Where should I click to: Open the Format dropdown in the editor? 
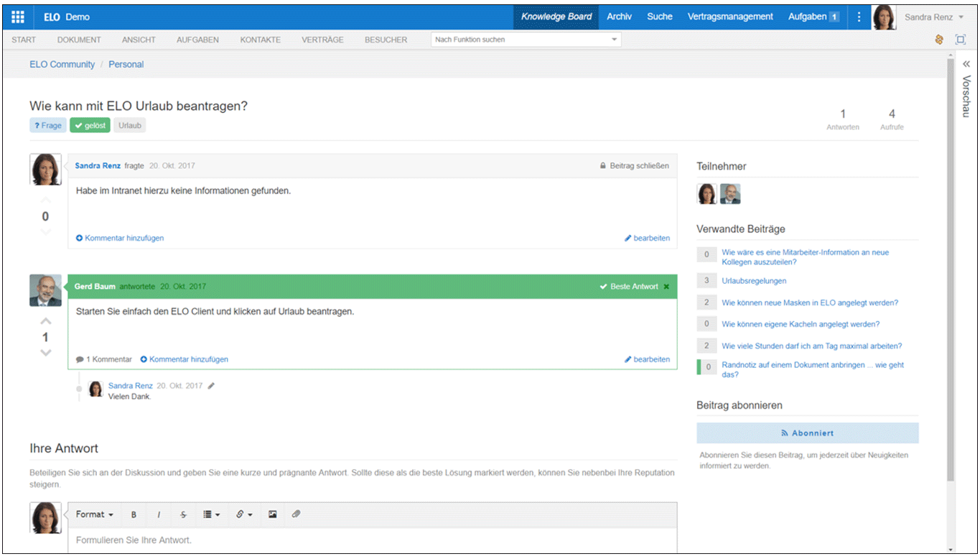(x=95, y=514)
